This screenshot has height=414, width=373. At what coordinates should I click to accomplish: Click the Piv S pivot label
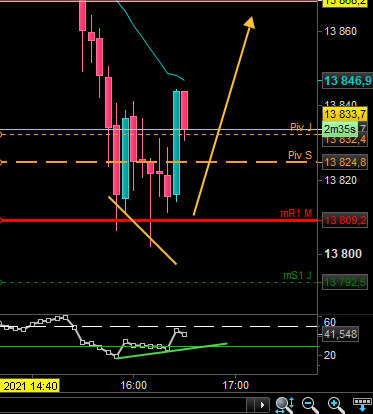300,155
